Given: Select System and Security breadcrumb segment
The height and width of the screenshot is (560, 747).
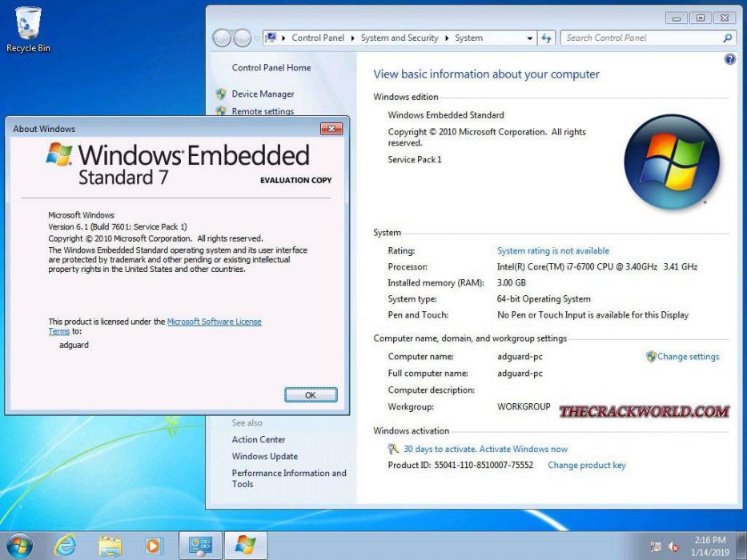Looking at the screenshot, I should click(400, 38).
